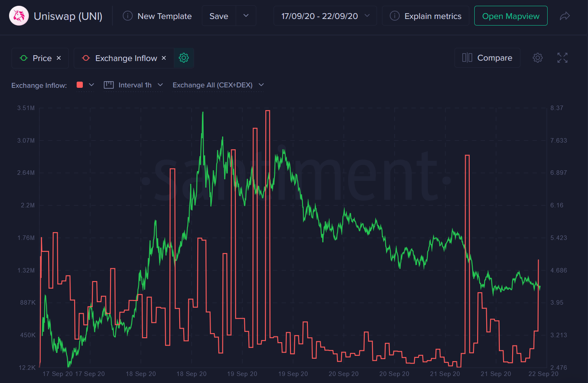Image resolution: width=588 pixels, height=383 pixels.
Task: Click the 1.32M left axis label
Action: click(26, 270)
